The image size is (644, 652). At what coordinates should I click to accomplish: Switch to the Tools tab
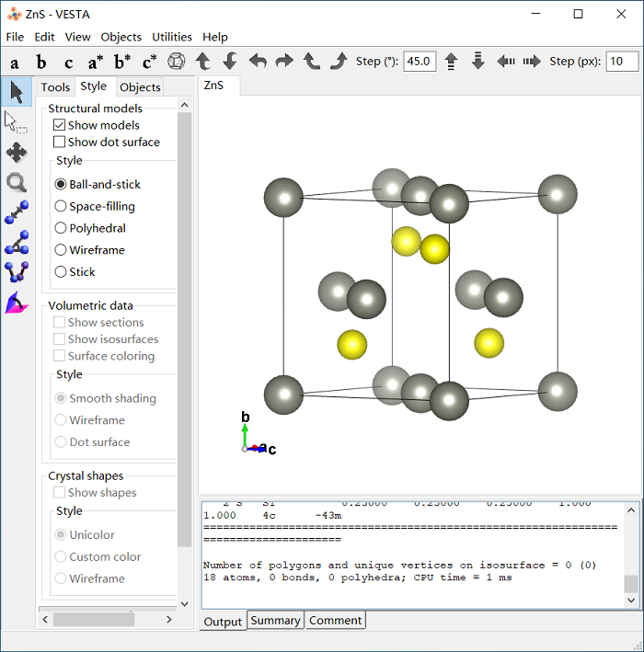(x=55, y=87)
